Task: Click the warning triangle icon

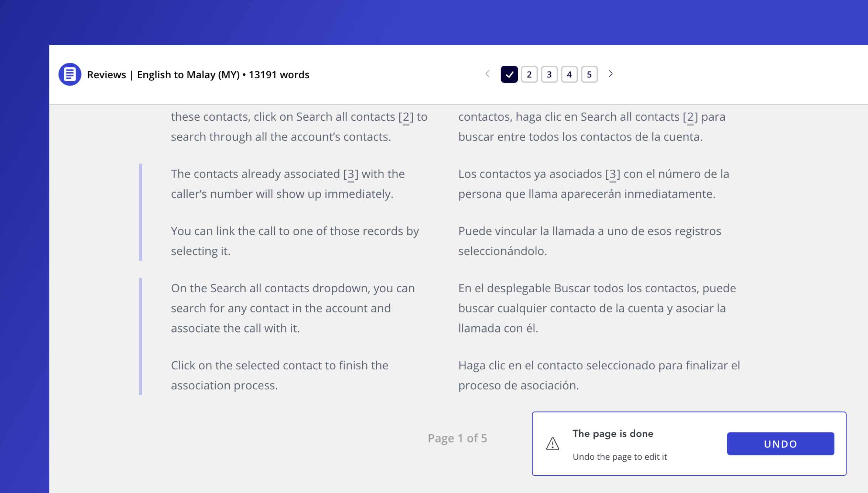Action: (553, 444)
